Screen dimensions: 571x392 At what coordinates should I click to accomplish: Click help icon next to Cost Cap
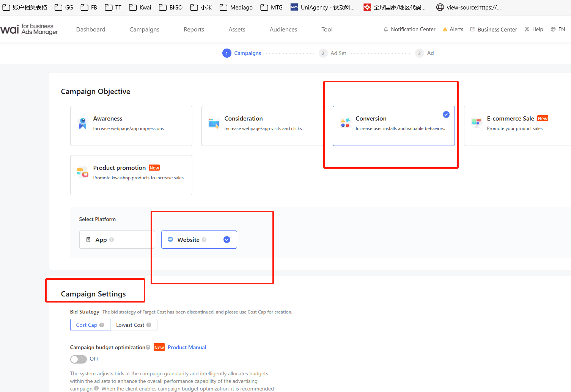(102, 325)
